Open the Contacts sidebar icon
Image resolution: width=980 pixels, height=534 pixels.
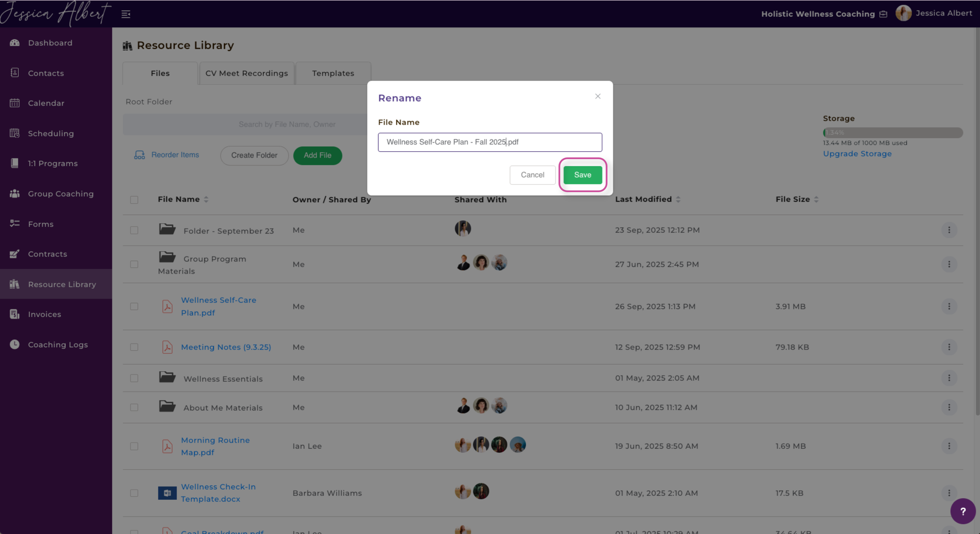click(x=15, y=73)
